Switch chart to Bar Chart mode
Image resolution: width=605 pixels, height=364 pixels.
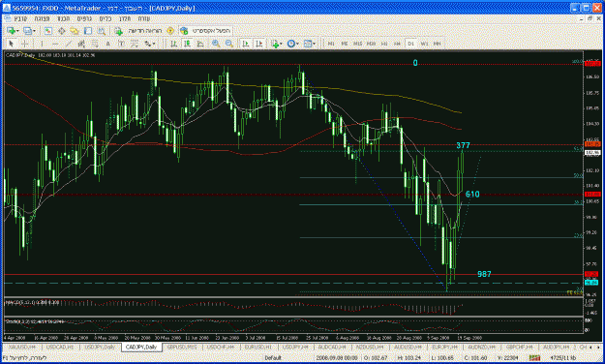(x=174, y=44)
